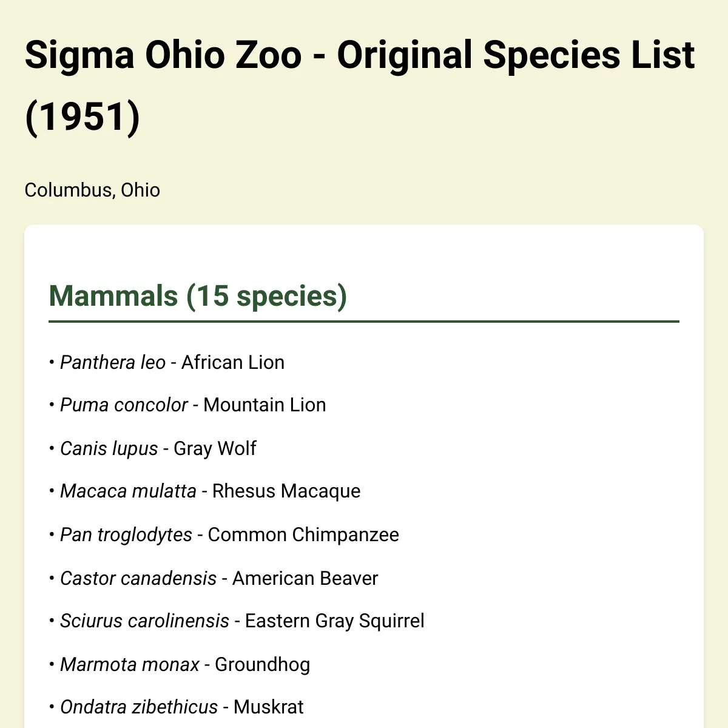Select the Panthera leo scientific name
This screenshot has width=728, height=728.
(113, 362)
